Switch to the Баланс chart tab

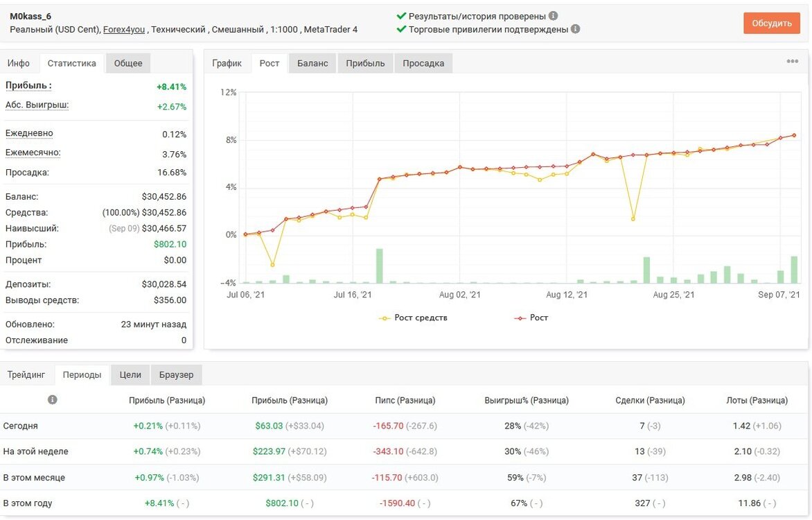pyautogui.click(x=312, y=63)
